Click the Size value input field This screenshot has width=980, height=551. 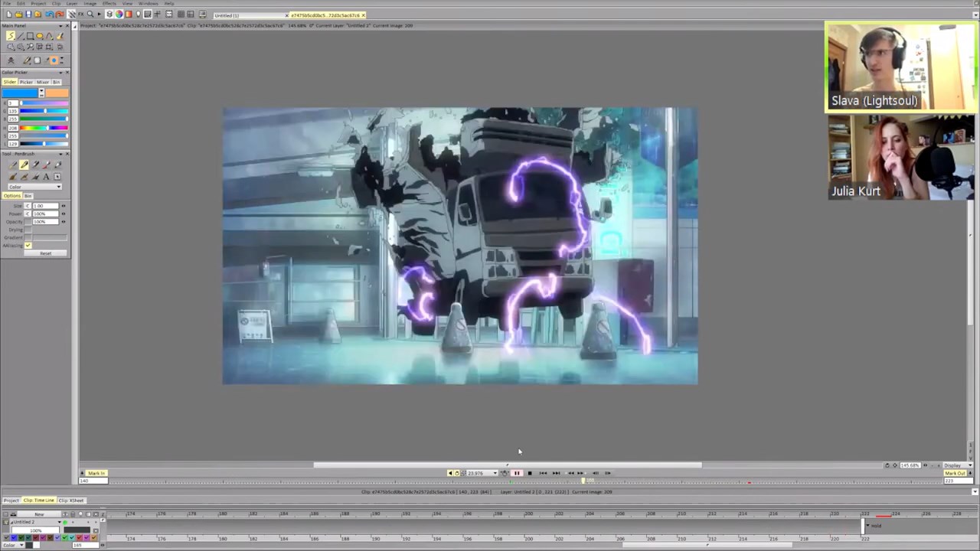click(x=46, y=206)
